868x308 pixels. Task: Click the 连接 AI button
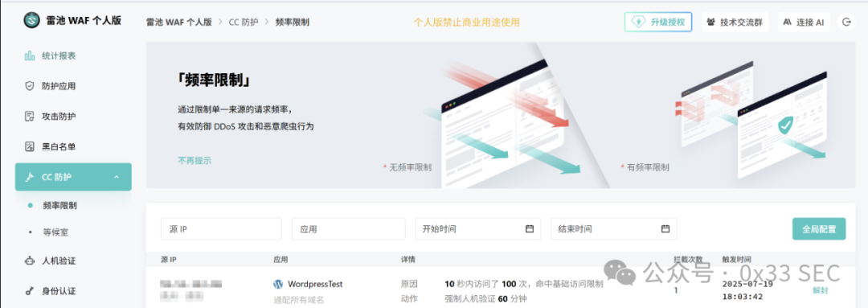click(804, 23)
